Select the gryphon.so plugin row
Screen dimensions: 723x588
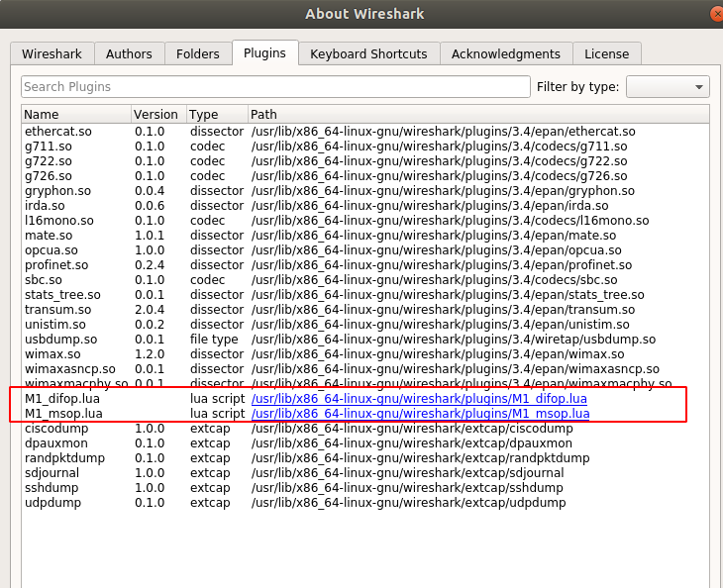tap(365, 191)
